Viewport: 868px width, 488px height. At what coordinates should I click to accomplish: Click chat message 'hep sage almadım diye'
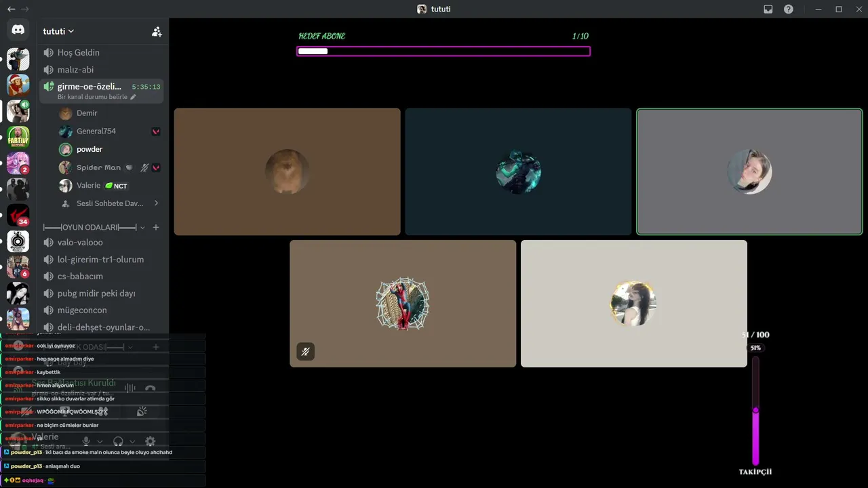pyautogui.click(x=65, y=359)
